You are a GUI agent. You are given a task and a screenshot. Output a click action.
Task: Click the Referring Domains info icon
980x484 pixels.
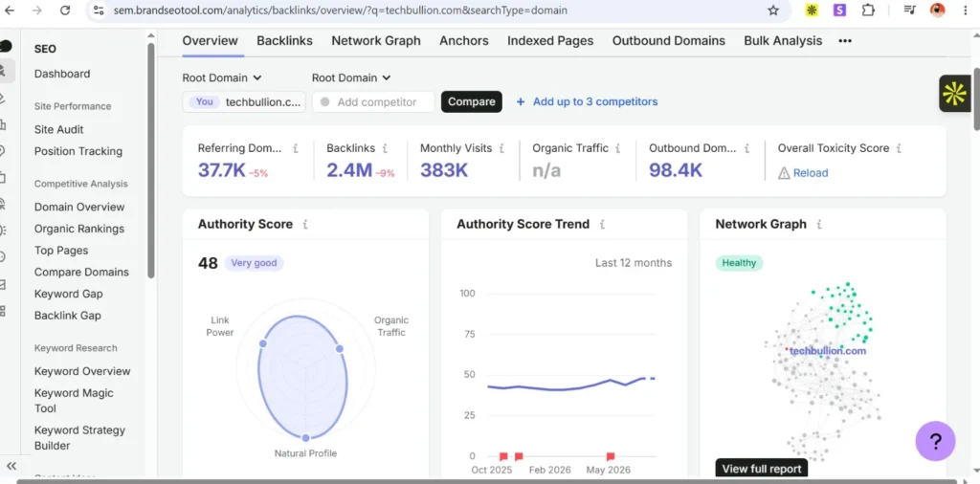click(x=295, y=148)
